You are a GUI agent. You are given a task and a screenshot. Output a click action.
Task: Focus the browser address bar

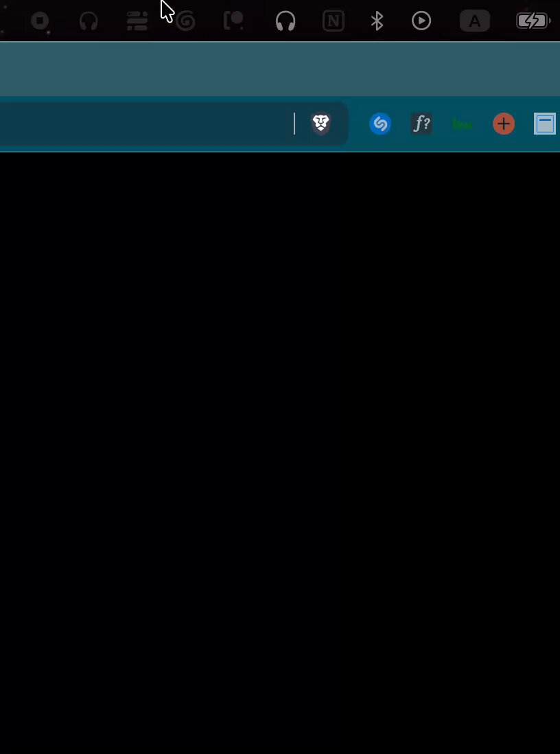[174, 124]
